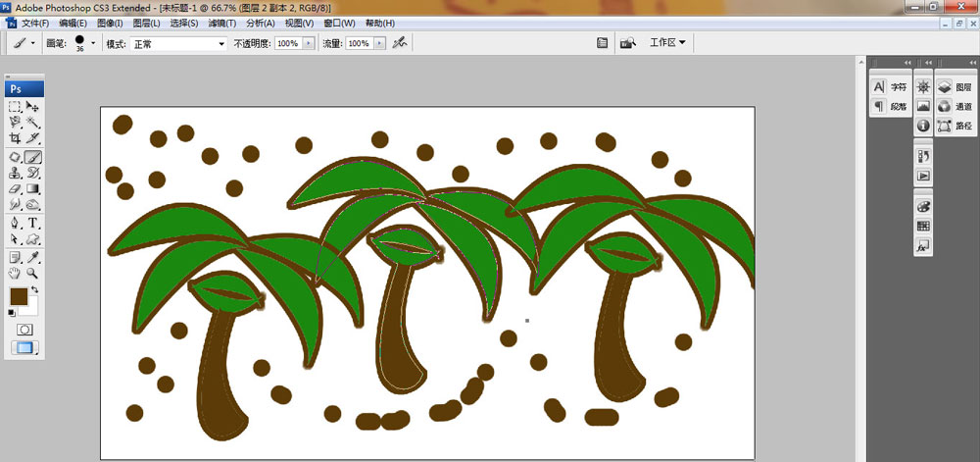The height and width of the screenshot is (462, 980).
Task: Open the Navigator panel icon
Action: point(923,87)
